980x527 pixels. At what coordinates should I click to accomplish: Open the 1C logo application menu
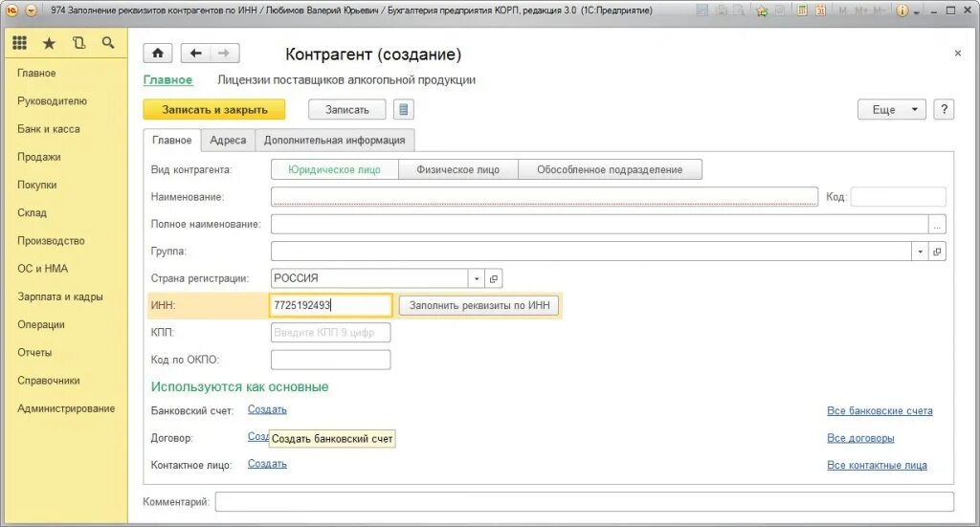(x=11, y=11)
